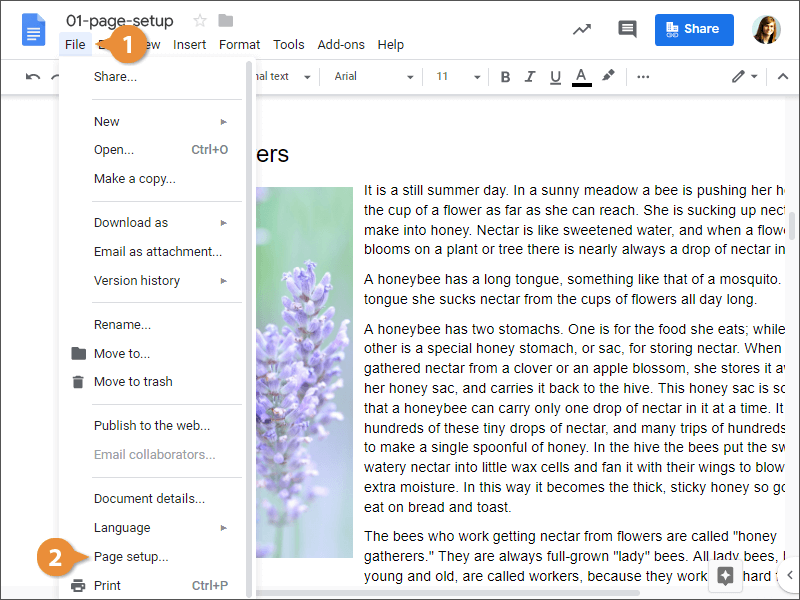The image size is (800, 600).
Task: Open the text color picker
Action: 581,76
